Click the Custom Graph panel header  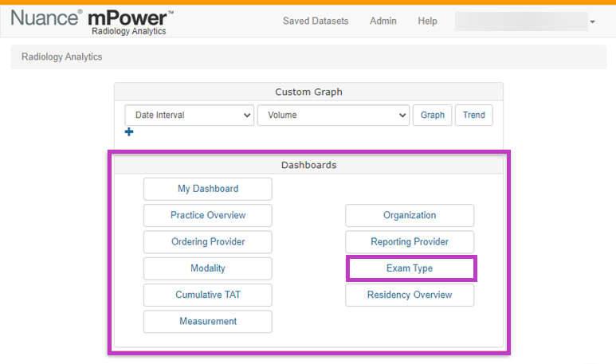click(x=308, y=92)
